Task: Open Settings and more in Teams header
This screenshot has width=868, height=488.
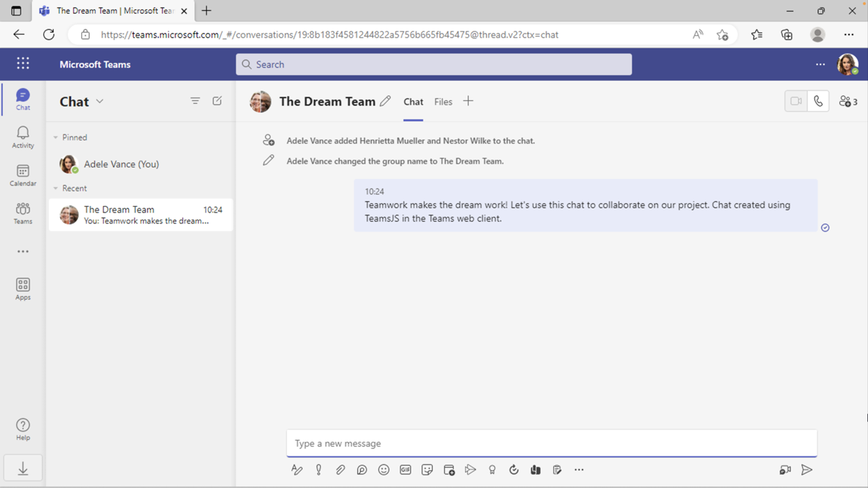Action: [821, 64]
